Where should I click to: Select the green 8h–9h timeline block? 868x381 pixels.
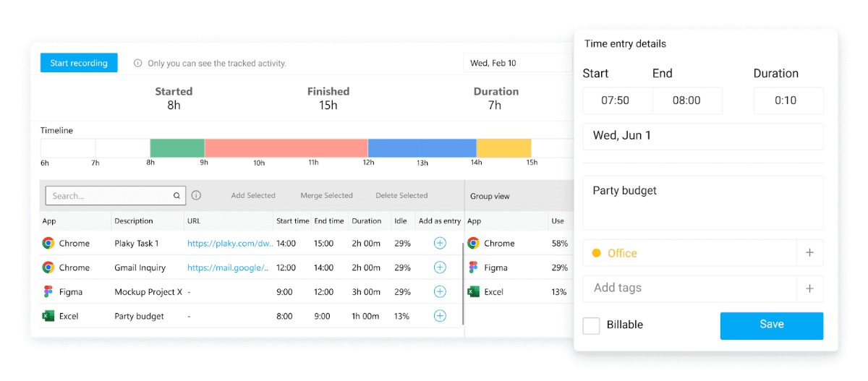(x=177, y=148)
